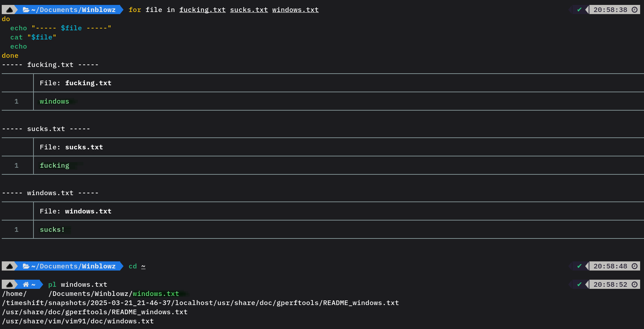Click the clock icon beside 20:58:38
The image size is (644, 329).
click(634, 10)
